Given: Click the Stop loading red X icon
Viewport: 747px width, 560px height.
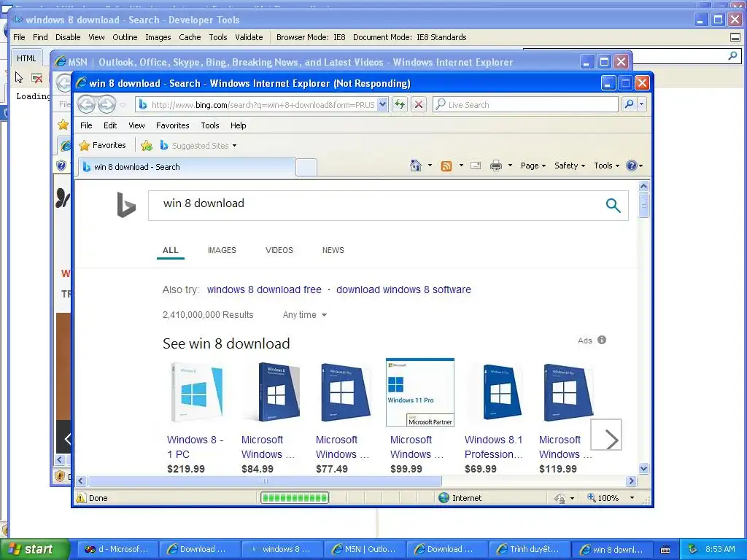Looking at the screenshot, I should (x=419, y=104).
